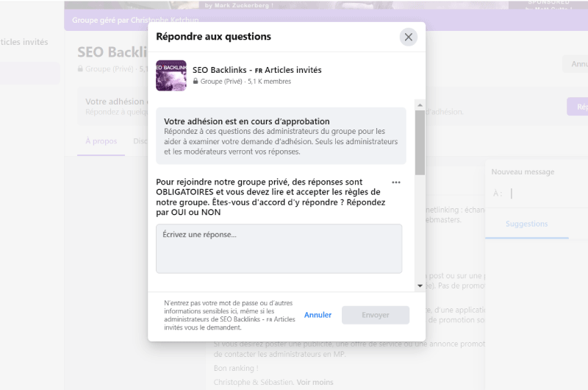Click the Nouveau message panel title
The height and width of the screenshot is (390, 588).
(523, 172)
